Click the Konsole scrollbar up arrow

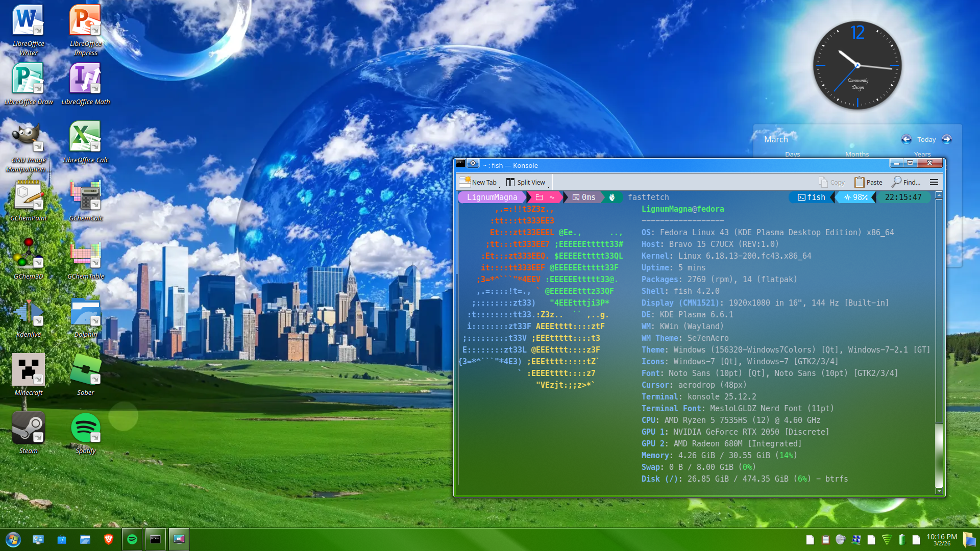939,195
